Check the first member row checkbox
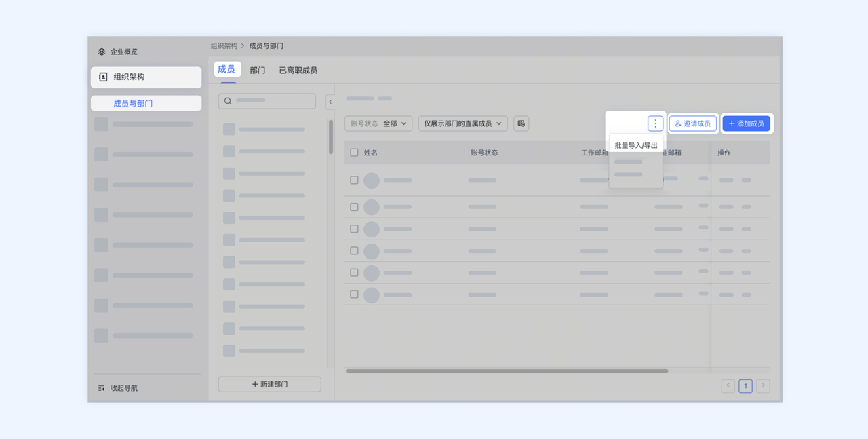The width and height of the screenshot is (868, 439). (x=354, y=180)
